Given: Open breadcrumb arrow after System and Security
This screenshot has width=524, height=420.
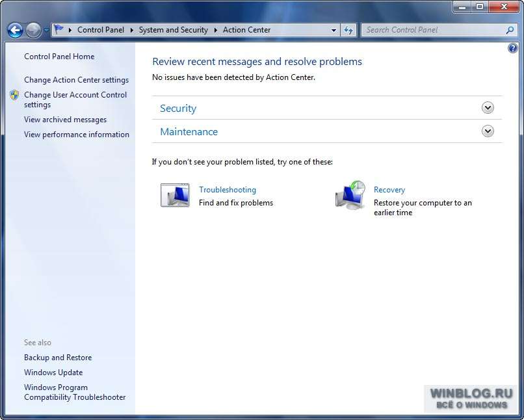Looking at the screenshot, I should (216, 30).
